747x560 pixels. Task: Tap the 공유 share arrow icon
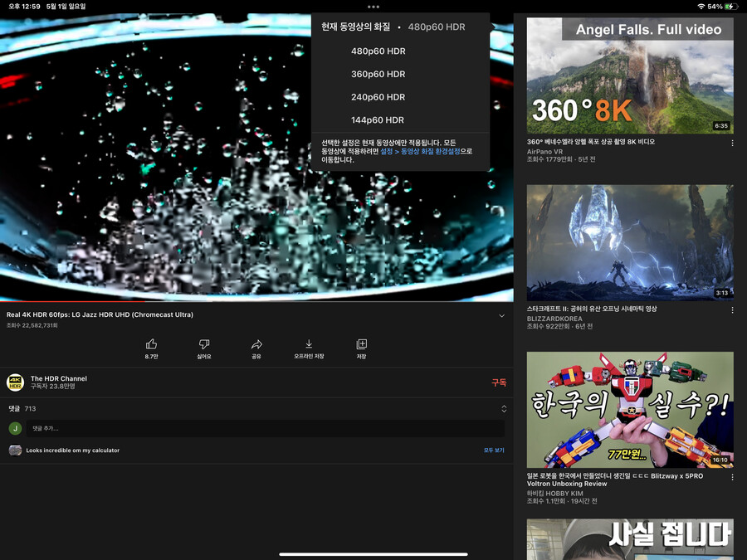(x=256, y=344)
